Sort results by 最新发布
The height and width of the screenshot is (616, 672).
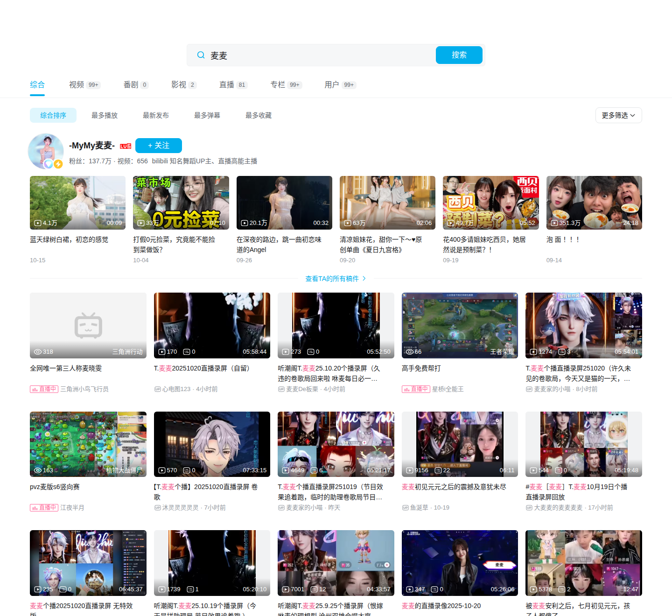tap(156, 115)
